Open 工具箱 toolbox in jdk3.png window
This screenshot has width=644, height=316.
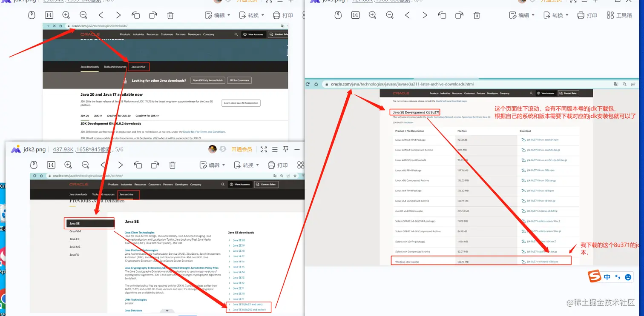[619, 15]
